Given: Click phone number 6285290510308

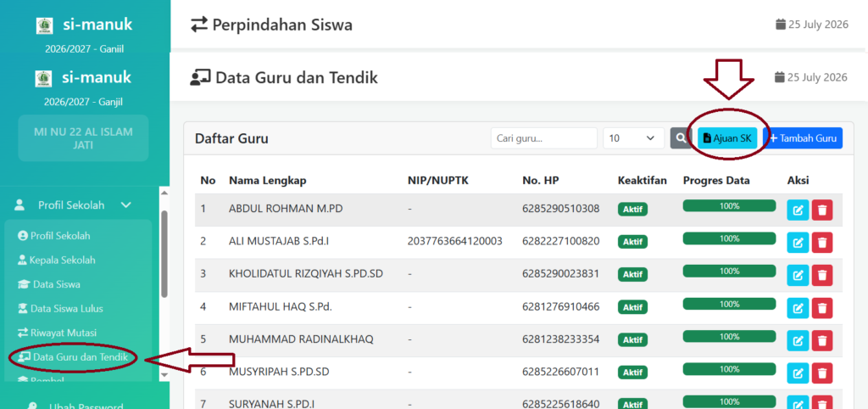Looking at the screenshot, I should pyautogui.click(x=560, y=209).
